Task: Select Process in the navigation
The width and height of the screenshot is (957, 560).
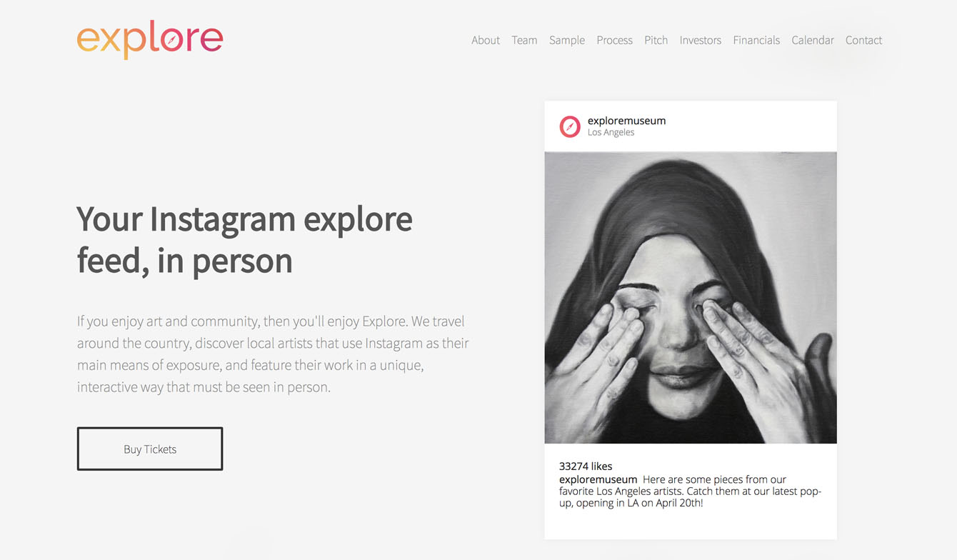Action: (615, 40)
